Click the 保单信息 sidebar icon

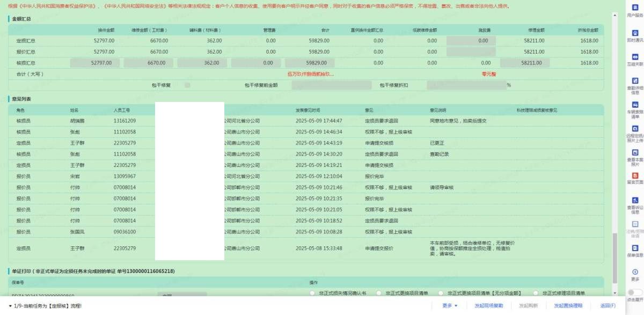(x=635, y=248)
